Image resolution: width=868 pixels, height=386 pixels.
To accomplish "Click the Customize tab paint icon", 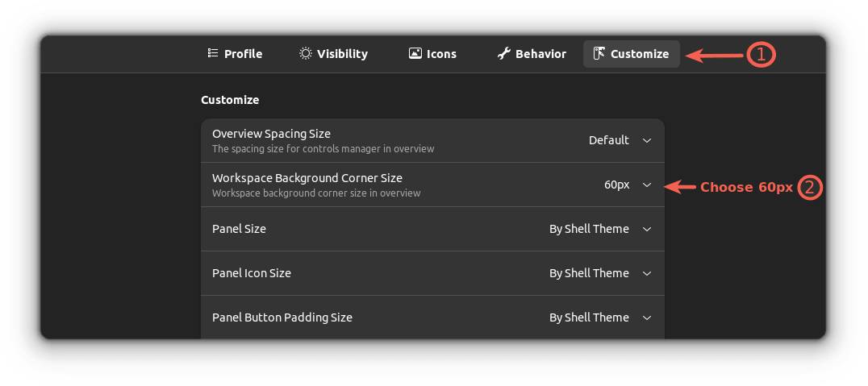I will pos(599,54).
